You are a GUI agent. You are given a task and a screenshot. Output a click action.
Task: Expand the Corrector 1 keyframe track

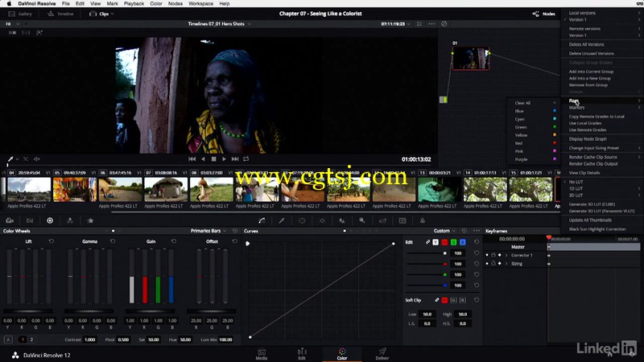click(506, 255)
